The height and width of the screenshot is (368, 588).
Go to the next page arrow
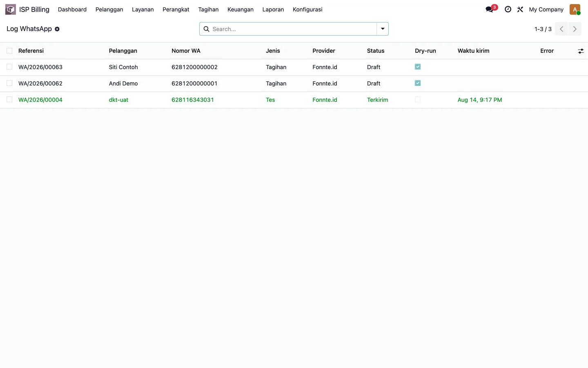[575, 29]
